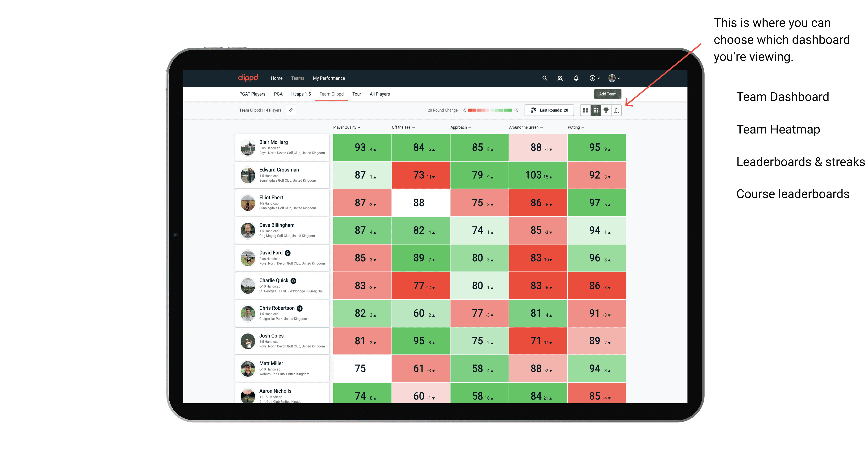Click the leaderboards and streaks icon
The image size is (868, 467).
[606, 111]
